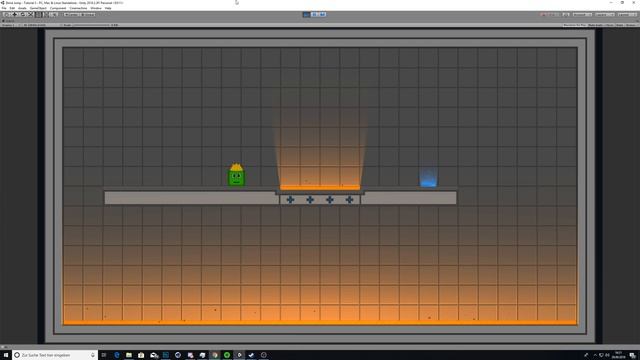Show hidden system tray icons
Screen dimensions: 640x360
[595, 355]
